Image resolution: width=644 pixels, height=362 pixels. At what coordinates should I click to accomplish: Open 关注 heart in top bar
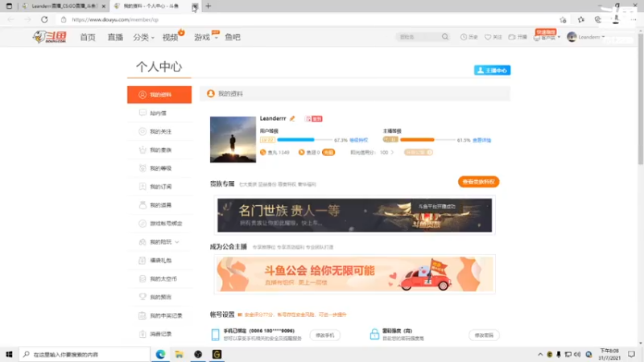coord(493,37)
